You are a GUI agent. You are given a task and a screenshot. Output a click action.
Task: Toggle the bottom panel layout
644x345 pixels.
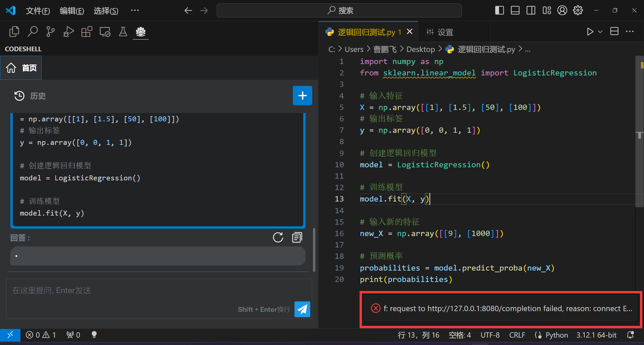click(515, 10)
